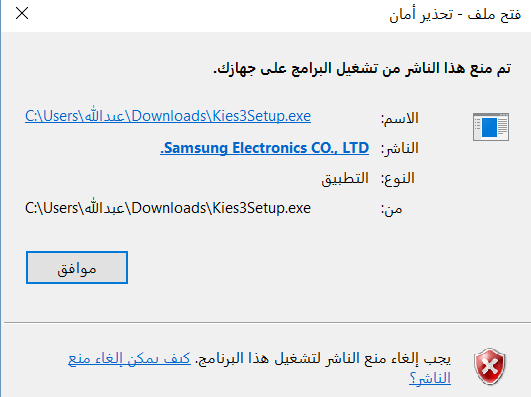The width and height of the screenshot is (531, 397).
Task: Click the الناشر: field label
Action: pyautogui.click(x=400, y=148)
